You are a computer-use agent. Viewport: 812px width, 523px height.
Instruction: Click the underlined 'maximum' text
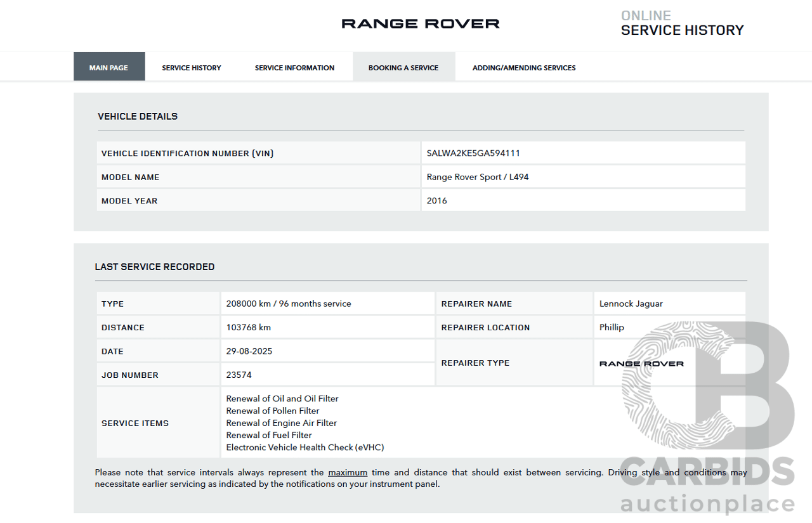click(348, 472)
